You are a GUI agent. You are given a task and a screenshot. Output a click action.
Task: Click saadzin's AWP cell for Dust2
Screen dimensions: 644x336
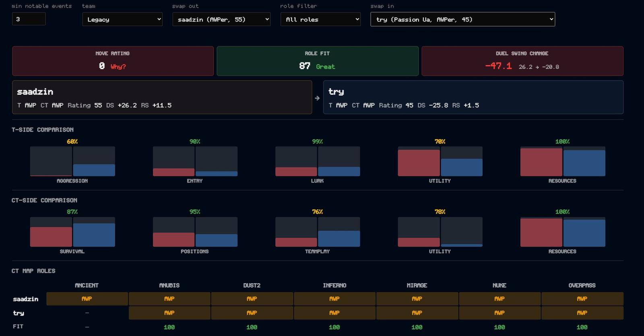252,299
